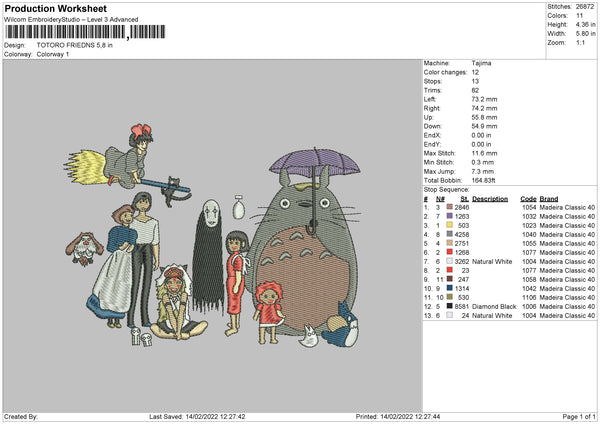
Task: Select the tan swatch beside 2751 stitches
Action: [450, 243]
